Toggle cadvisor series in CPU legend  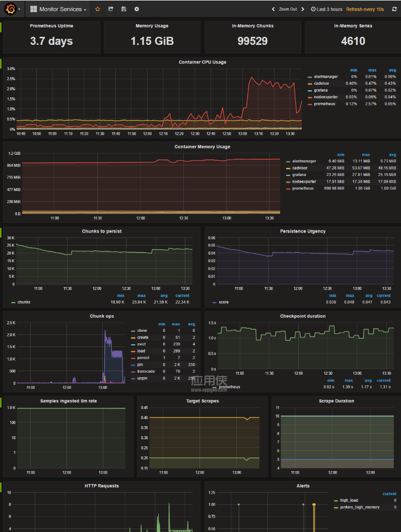(321, 84)
